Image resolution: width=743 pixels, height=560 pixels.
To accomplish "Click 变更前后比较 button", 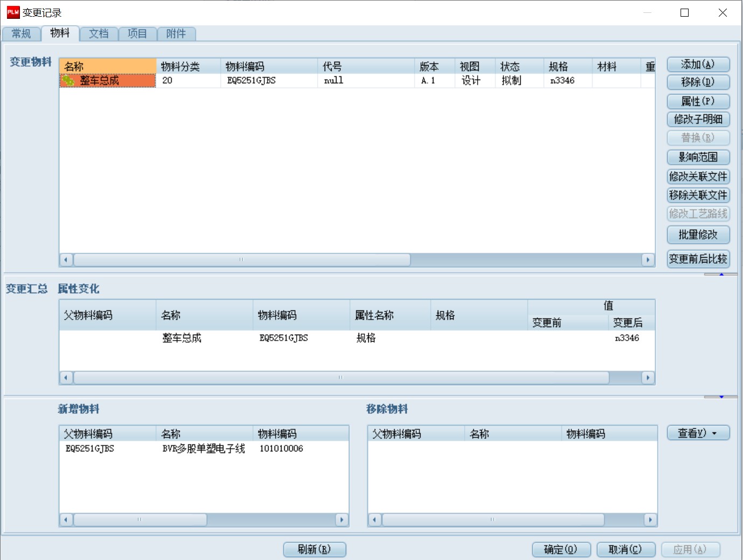I will [698, 259].
